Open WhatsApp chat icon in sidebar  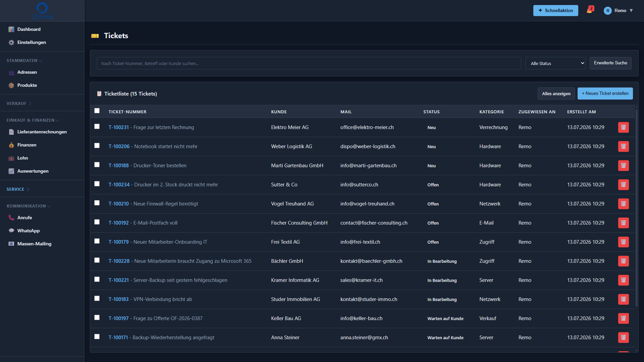click(x=11, y=231)
